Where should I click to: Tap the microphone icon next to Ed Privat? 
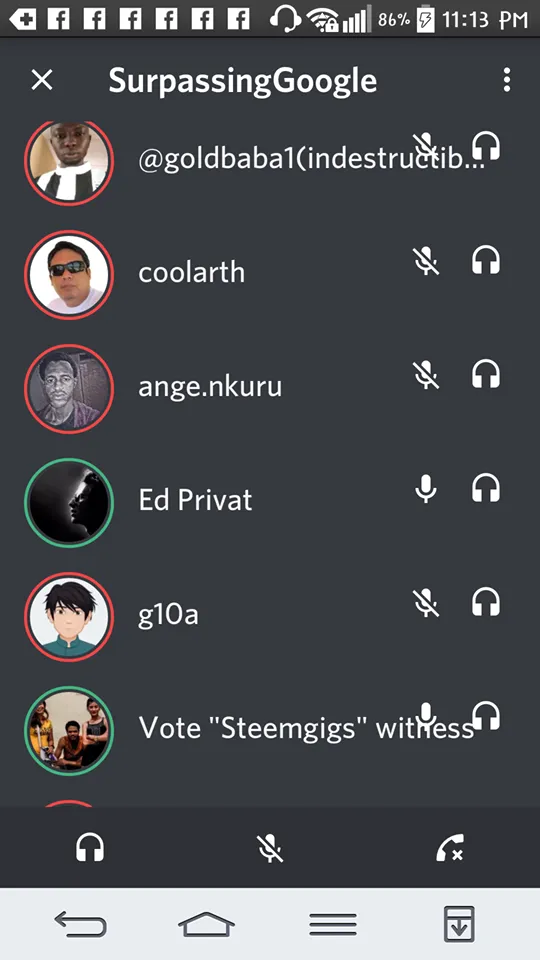[426, 489]
